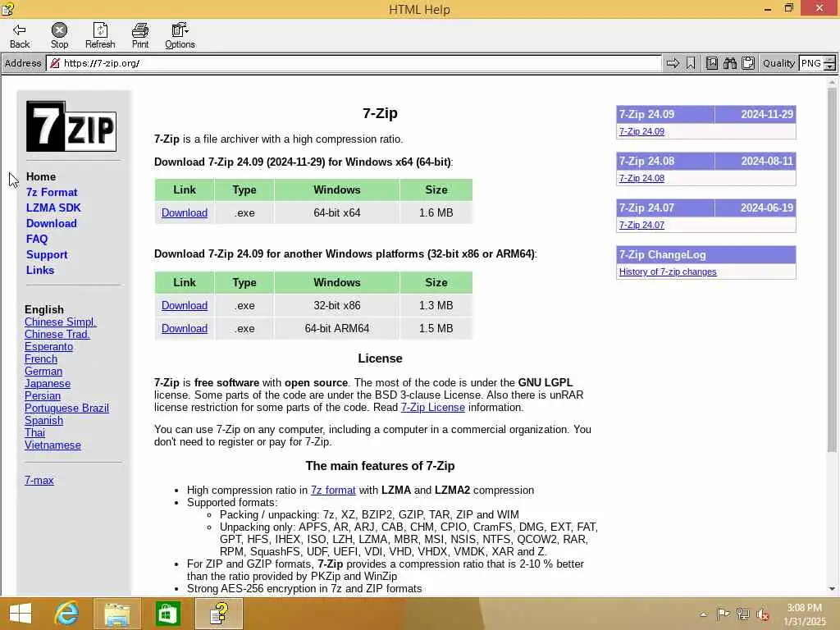The image size is (840, 630).
Task: Switch language to Chinese Trad.
Action: pos(57,335)
